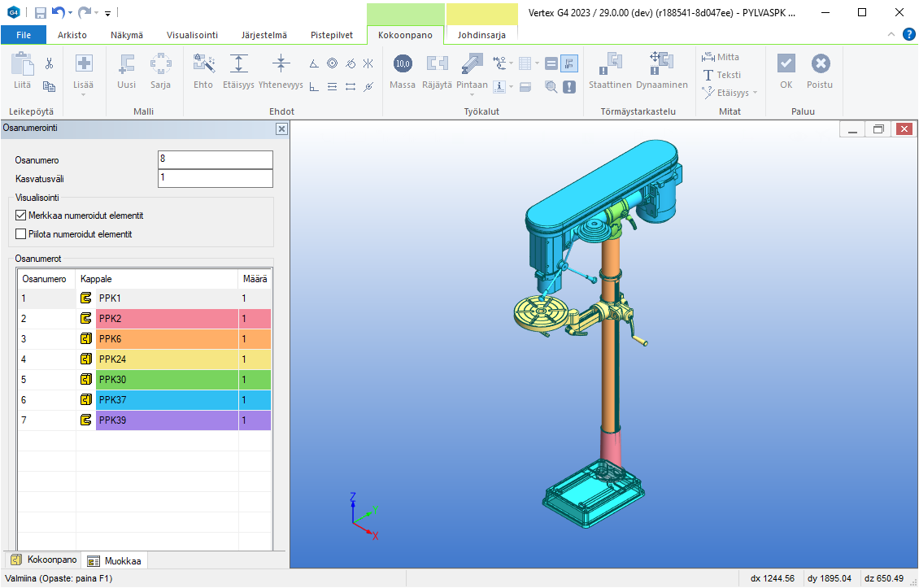Open the Pintaan dropdown menu
The width and height of the screenshot is (919, 588).
pos(472,95)
